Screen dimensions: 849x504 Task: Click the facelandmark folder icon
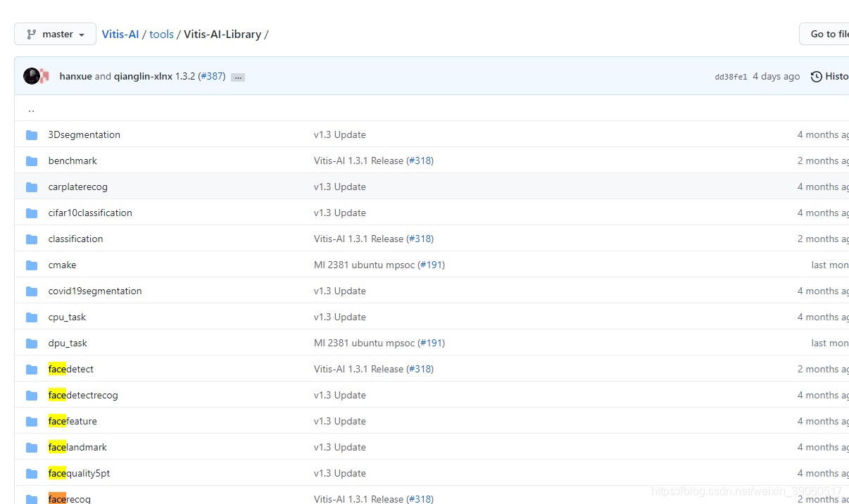coord(32,447)
